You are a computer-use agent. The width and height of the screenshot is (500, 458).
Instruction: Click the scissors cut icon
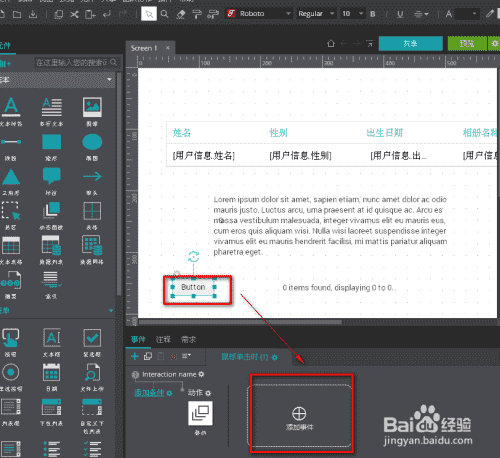click(74, 14)
